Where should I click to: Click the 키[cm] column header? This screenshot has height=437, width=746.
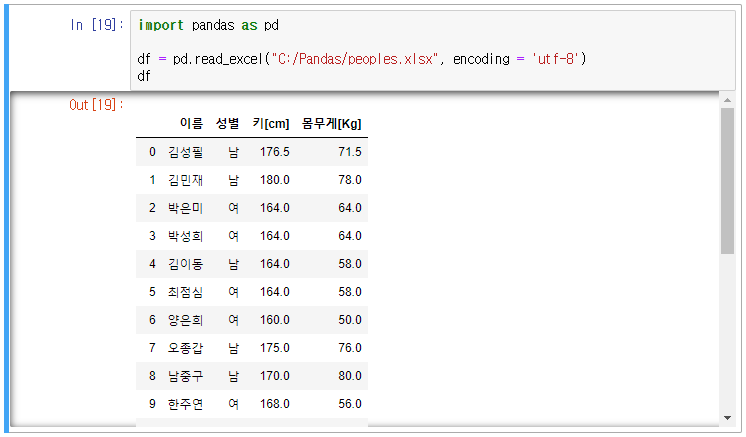pyautogui.click(x=271, y=124)
